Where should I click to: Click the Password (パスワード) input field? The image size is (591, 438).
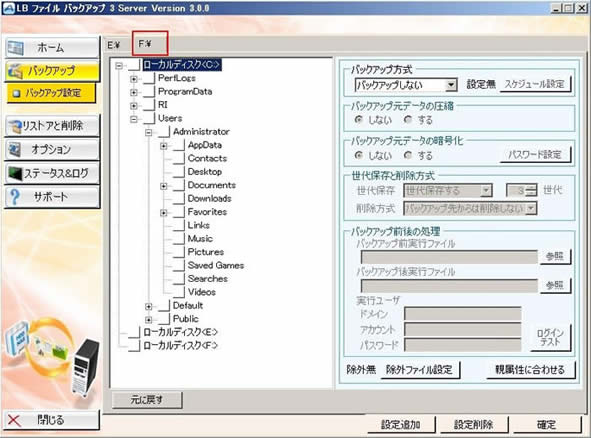[463, 345]
